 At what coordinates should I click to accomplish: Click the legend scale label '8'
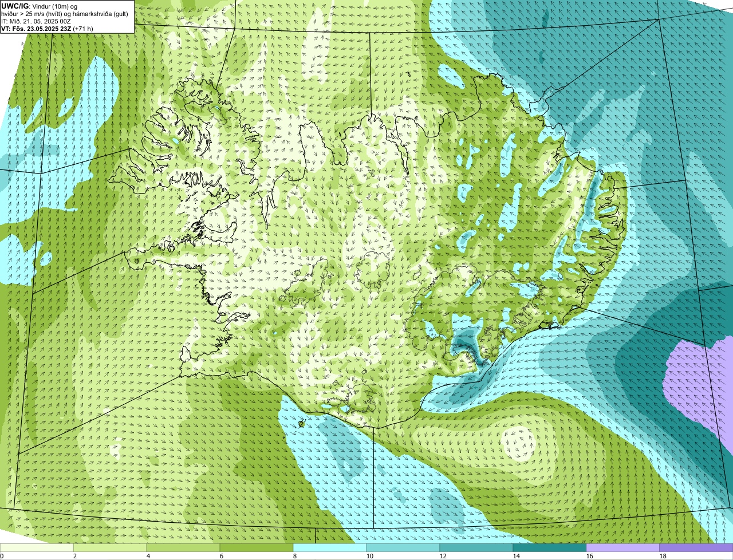[295, 556]
